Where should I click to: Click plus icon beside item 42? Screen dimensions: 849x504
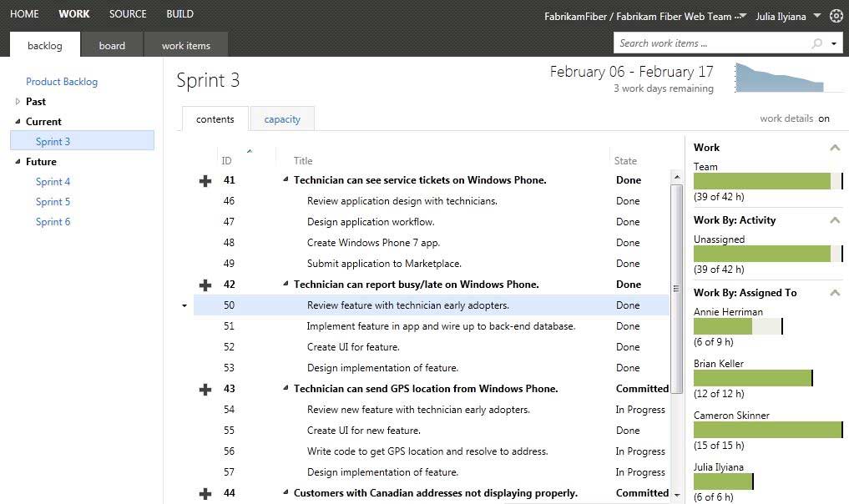[x=205, y=285]
